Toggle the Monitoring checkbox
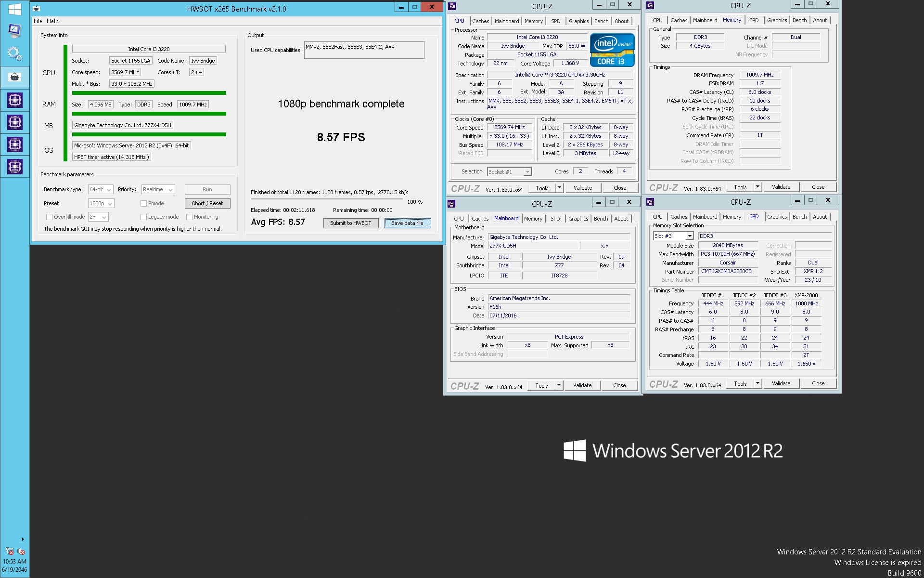This screenshot has height=578, width=924. pos(189,217)
